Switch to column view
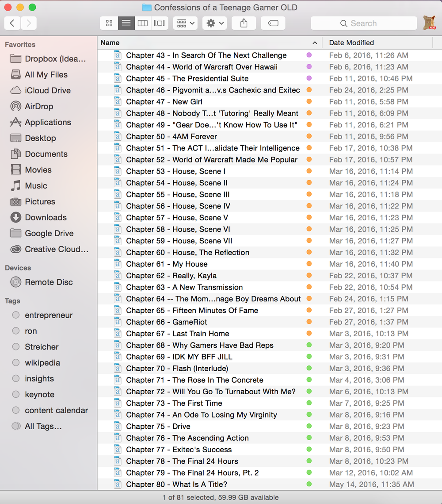This screenshot has width=442, height=504. point(143,23)
